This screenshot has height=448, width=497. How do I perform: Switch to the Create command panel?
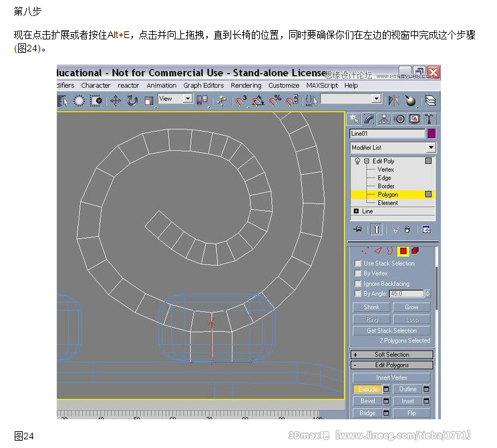point(354,119)
